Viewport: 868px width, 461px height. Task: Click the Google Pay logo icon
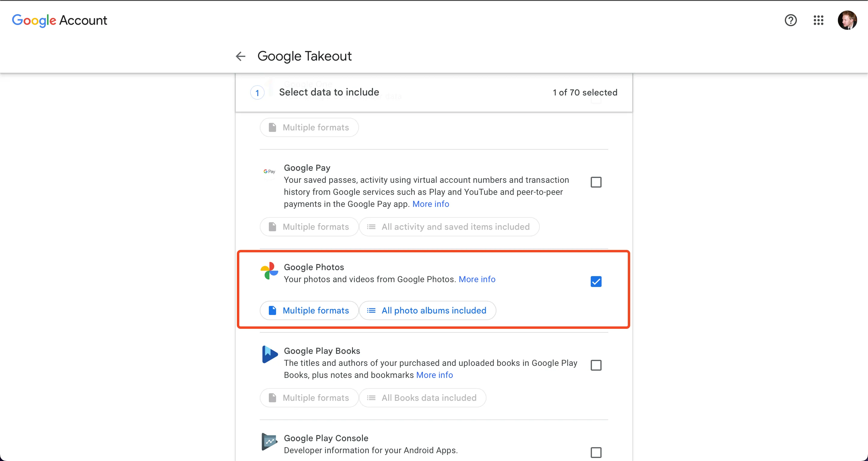(x=269, y=171)
